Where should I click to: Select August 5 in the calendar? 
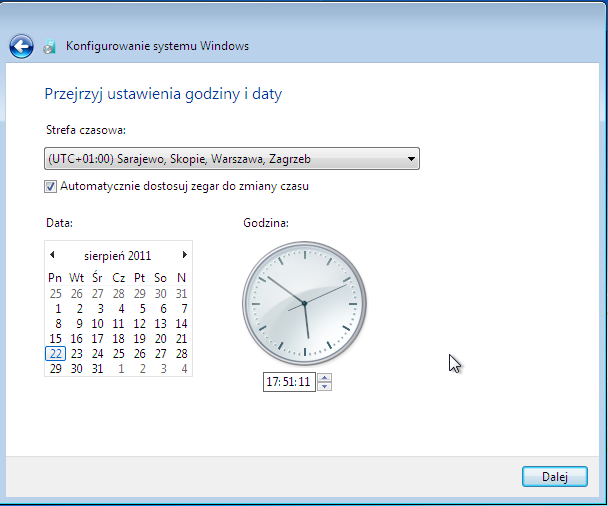[x=142, y=309]
